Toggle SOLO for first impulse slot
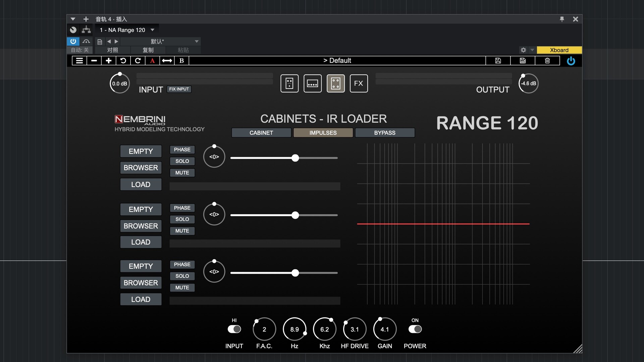 click(182, 161)
